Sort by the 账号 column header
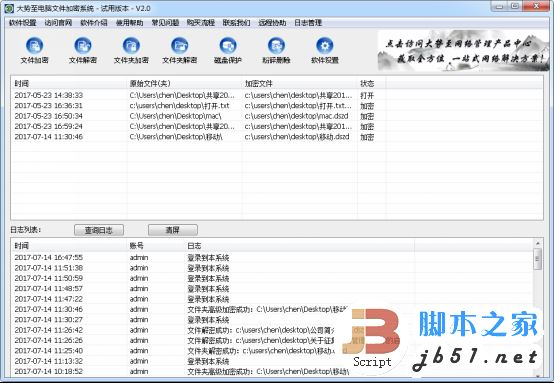Viewport: 554px width, 383px height. (155, 246)
